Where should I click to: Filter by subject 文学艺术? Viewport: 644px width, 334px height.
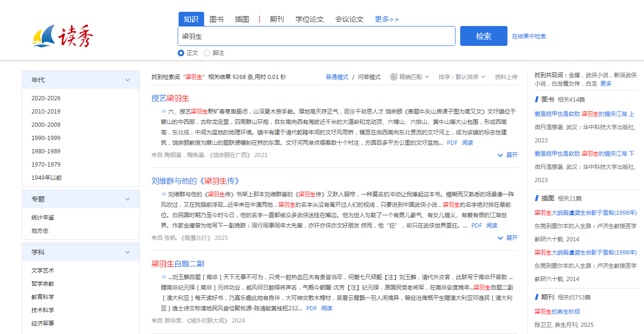[x=43, y=271]
